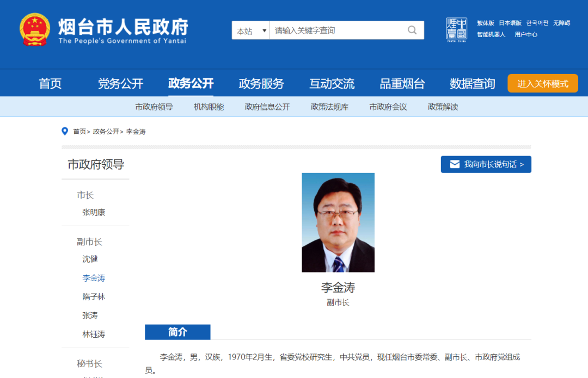Open the 本站 search scope dropdown

click(250, 30)
